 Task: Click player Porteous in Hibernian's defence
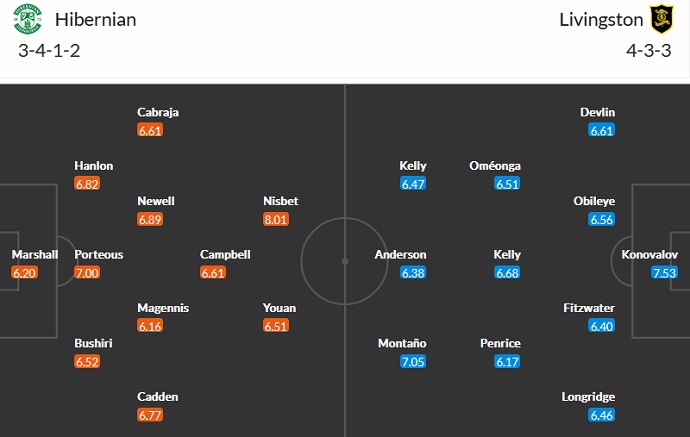[x=99, y=254]
